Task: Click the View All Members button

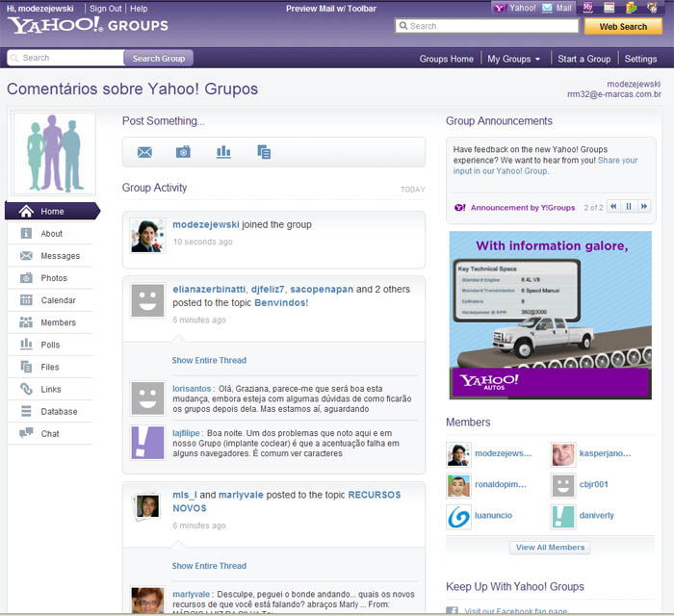Action: (x=550, y=548)
